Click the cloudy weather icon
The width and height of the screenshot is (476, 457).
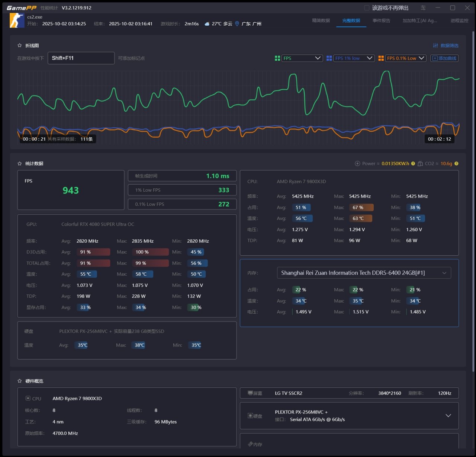pos(207,24)
